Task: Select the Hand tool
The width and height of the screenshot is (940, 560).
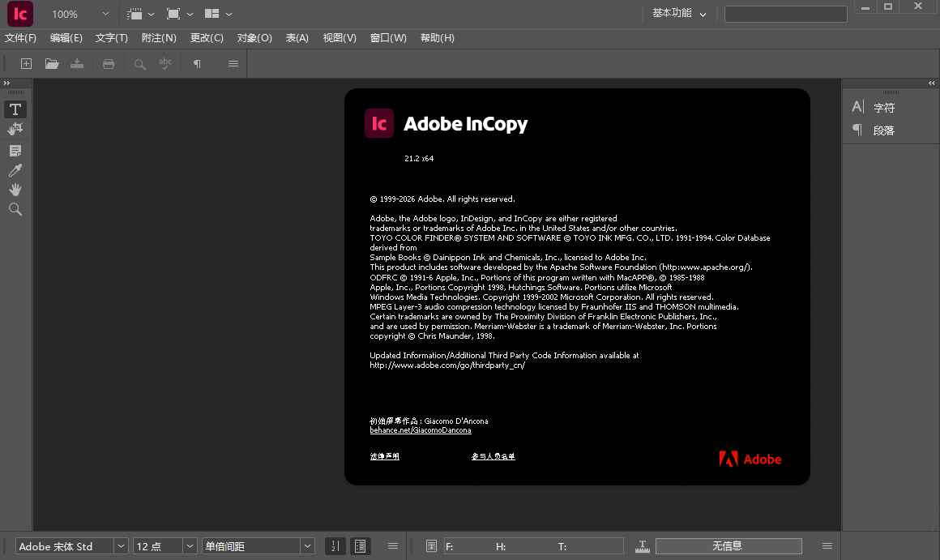Action: point(15,190)
